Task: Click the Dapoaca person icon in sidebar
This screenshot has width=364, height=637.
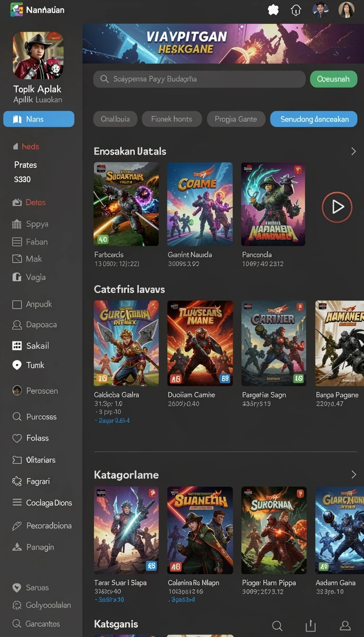Action: 17,325
